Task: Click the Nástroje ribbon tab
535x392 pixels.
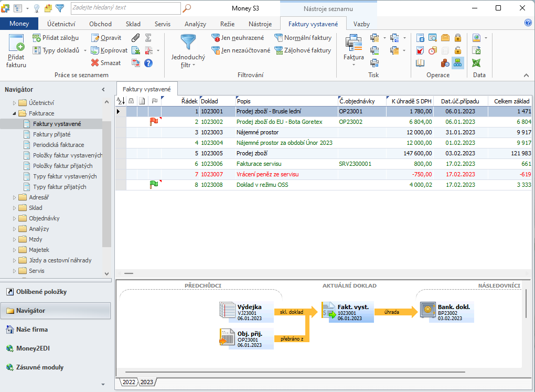Action: tap(260, 24)
